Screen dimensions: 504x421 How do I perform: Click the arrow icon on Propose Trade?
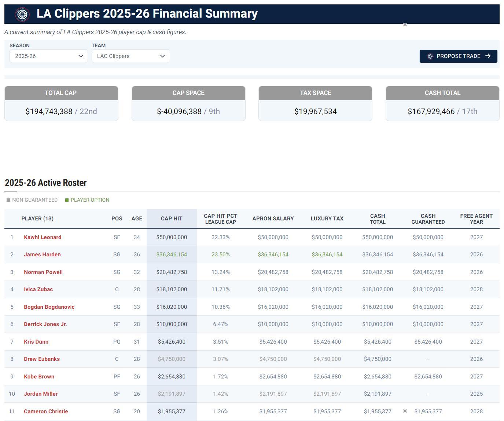tap(488, 56)
